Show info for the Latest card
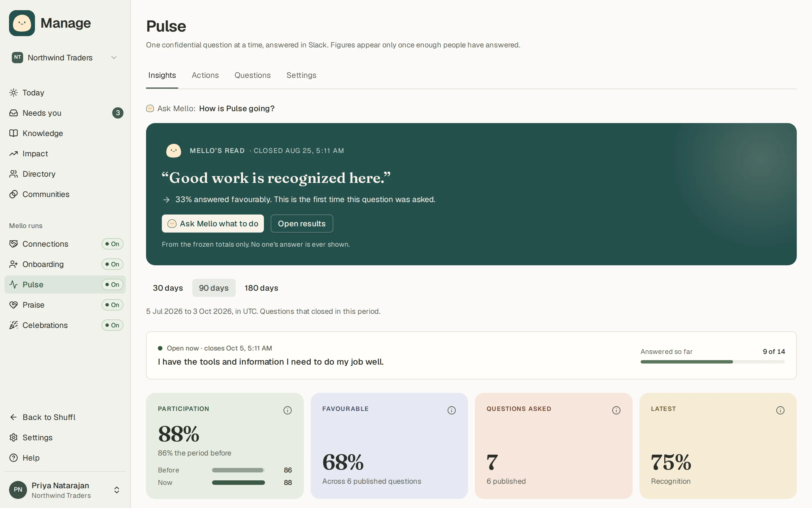The image size is (812, 508). coord(780,410)
